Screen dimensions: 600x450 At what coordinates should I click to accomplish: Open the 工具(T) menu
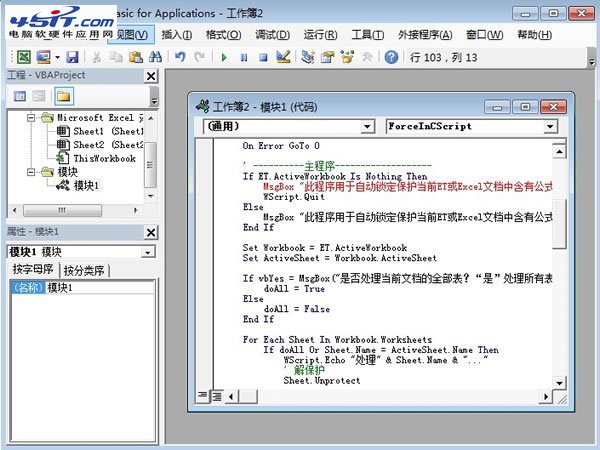(x=368, y=35)
